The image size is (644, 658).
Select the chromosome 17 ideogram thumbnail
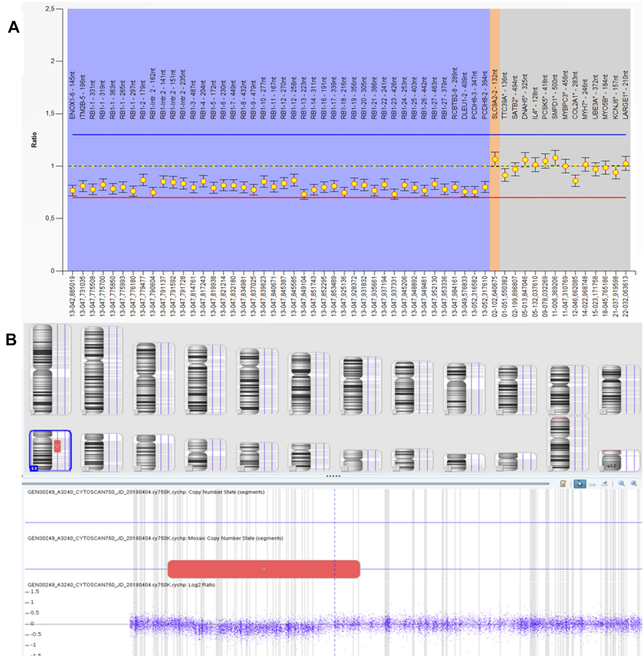pos(257,457)
